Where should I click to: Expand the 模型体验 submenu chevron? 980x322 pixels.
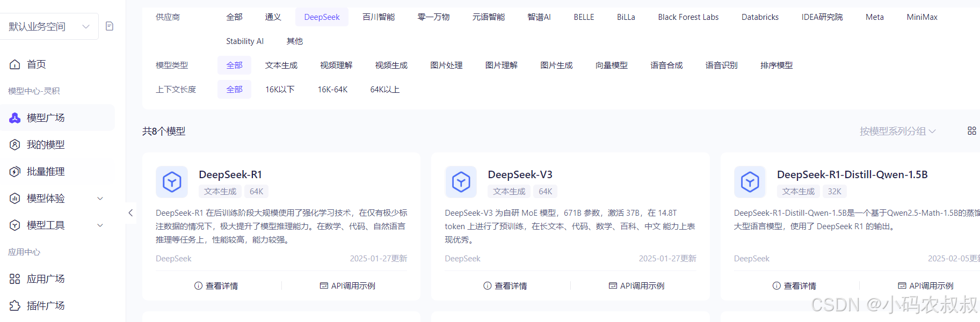[100, 199]
